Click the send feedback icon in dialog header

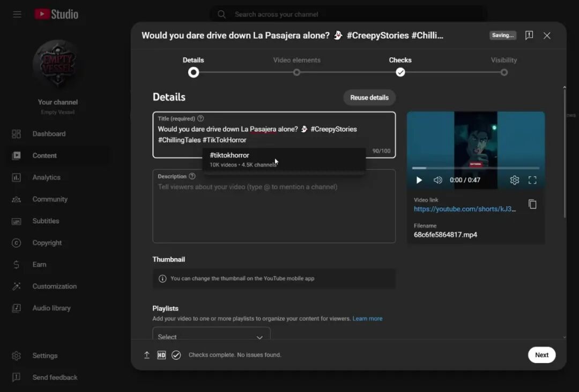[x=529, y=35]
